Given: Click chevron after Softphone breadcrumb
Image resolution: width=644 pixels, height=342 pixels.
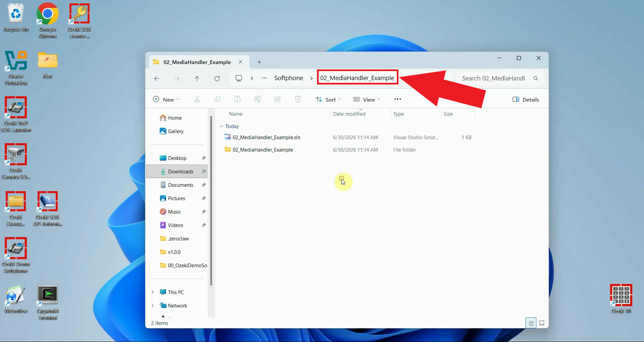Looking at the screenshot, I should (x=311, y=78).
